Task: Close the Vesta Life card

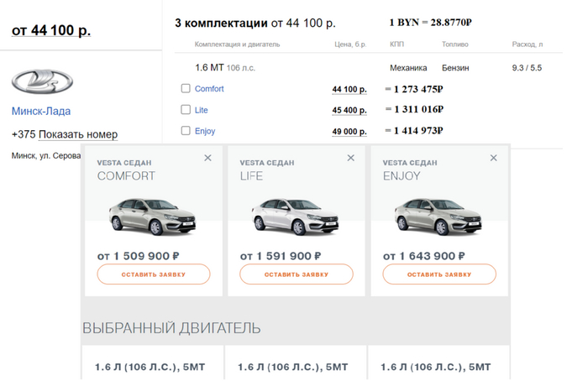Action: (x=351, y=158)
